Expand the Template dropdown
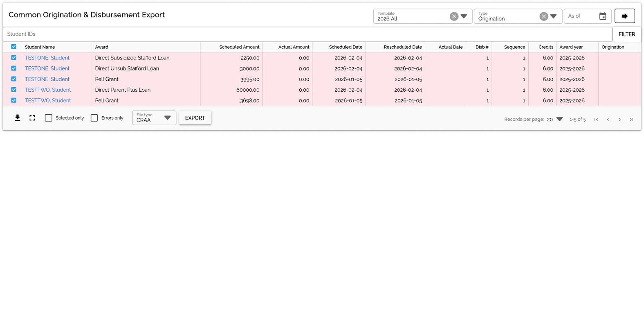644x321 pixels. click(x=464, y=16)
